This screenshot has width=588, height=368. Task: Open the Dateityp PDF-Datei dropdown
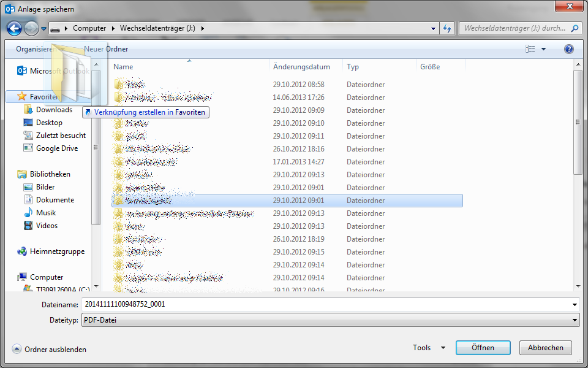330,320
